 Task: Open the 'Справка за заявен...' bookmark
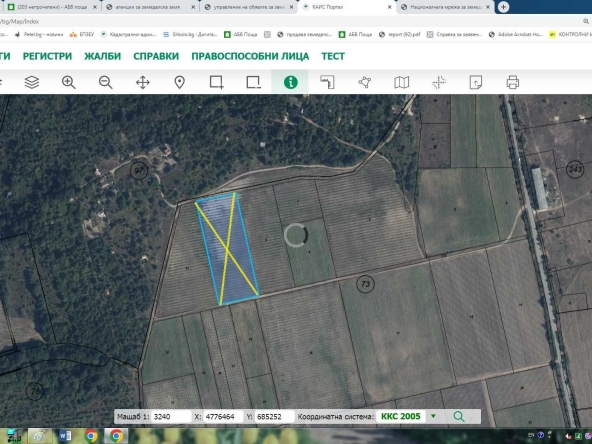coord(455,34)
